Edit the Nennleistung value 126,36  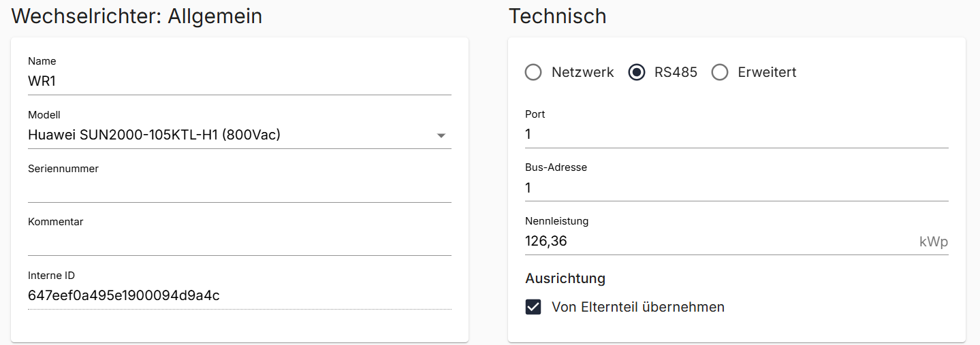point(715,241)
